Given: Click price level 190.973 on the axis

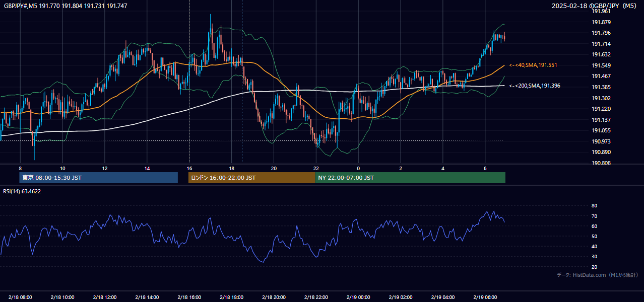Looking at the screenshot, I should click(x=601, y=141).
